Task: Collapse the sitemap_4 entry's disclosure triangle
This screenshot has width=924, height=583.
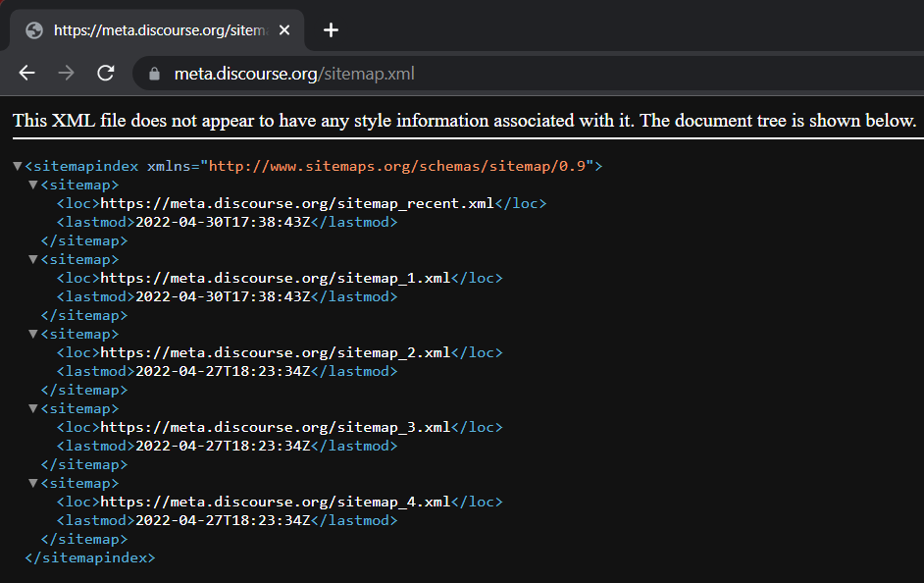Action: [32, 482]
